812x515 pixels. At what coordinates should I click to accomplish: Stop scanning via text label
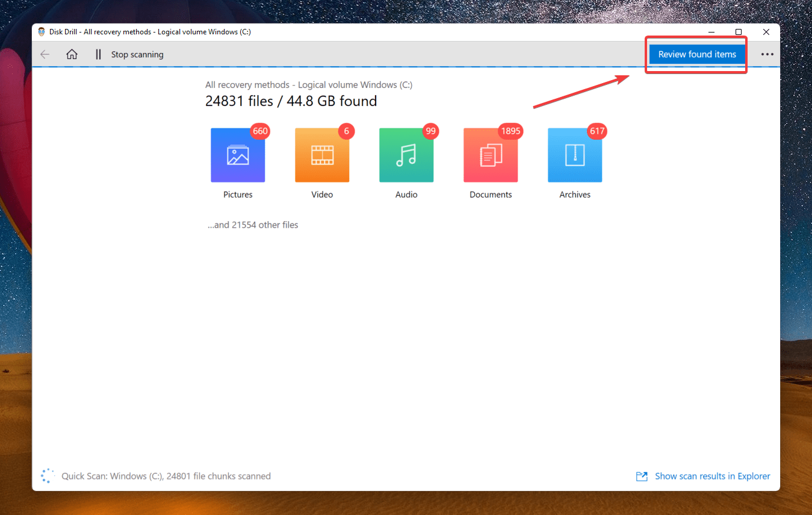[x=137, y=54]
